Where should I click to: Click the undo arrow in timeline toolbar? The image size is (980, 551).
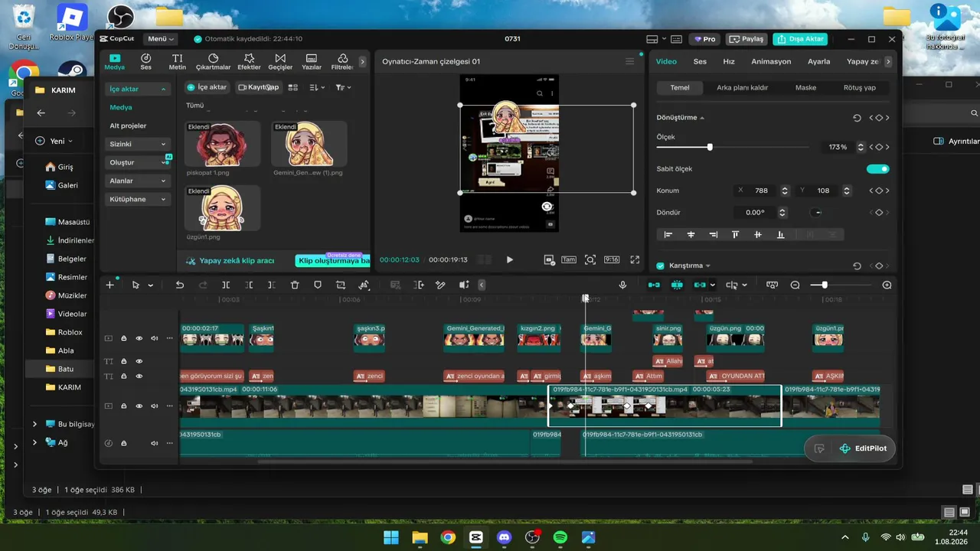[180, 285]
